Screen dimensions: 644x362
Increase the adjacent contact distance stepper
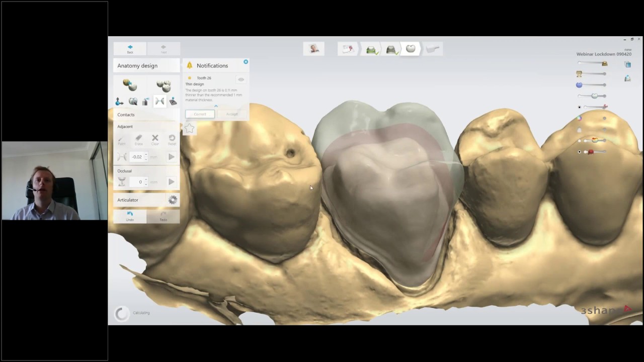[146, 155]
